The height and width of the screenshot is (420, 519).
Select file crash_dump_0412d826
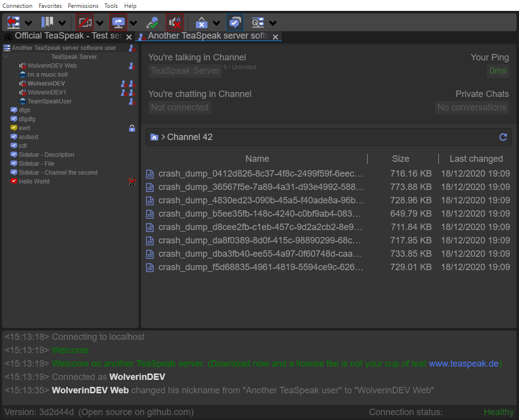(329, 174)
